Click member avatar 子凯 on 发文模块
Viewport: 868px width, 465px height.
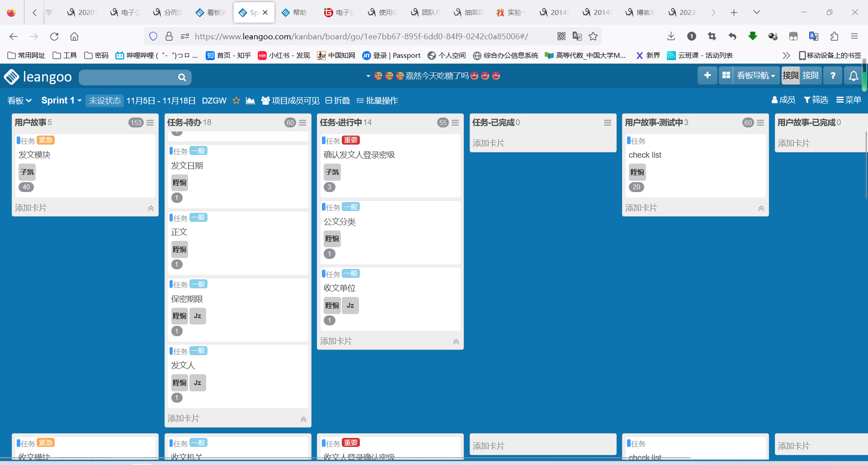[x=27, y=172]
